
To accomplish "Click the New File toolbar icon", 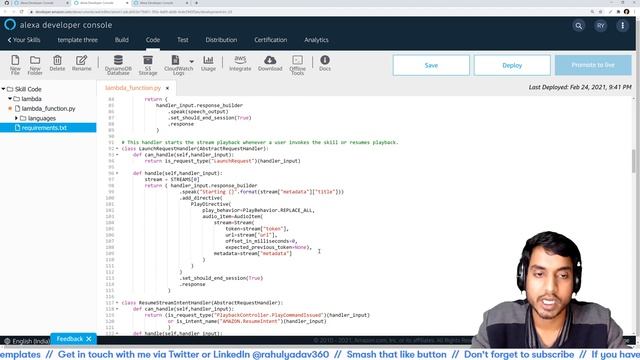I will [x=15, y=64].
